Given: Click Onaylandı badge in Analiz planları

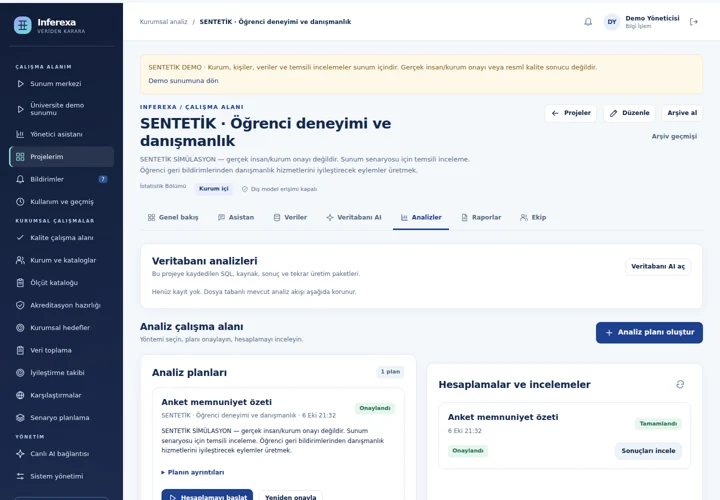Looking at the screenshot, I should coord(375,408).
